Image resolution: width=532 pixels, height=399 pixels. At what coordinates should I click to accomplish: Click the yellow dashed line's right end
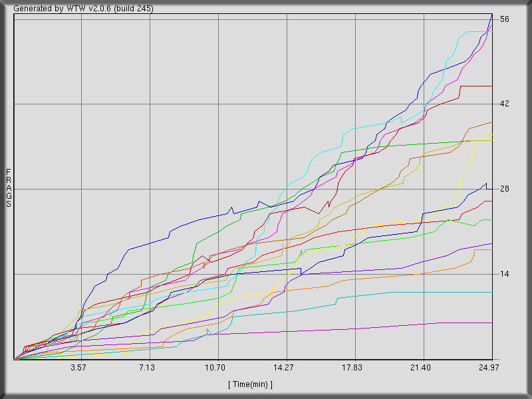click(x=491, y=134)
